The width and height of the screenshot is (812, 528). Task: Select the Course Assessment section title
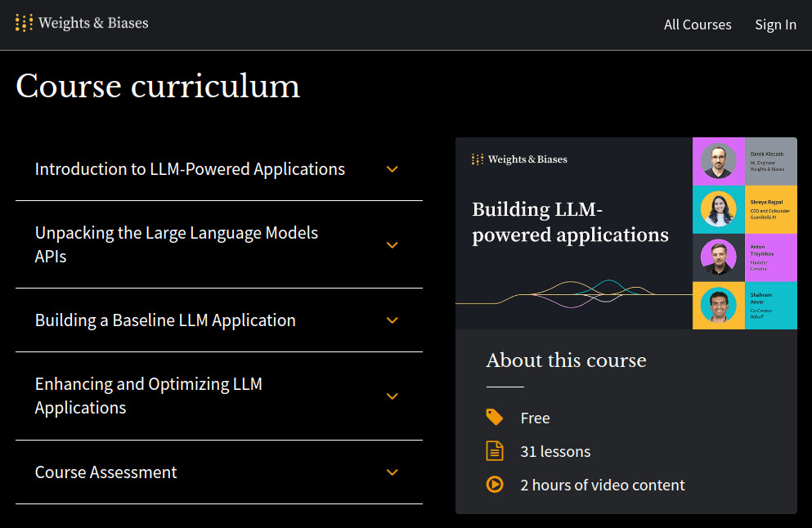[x=106, y=472]
